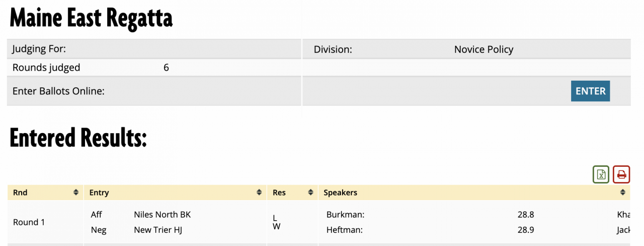This screenshot has width=644, height=246.
Task: Click the New Trier HJ entry
Action: pos(158,230)
